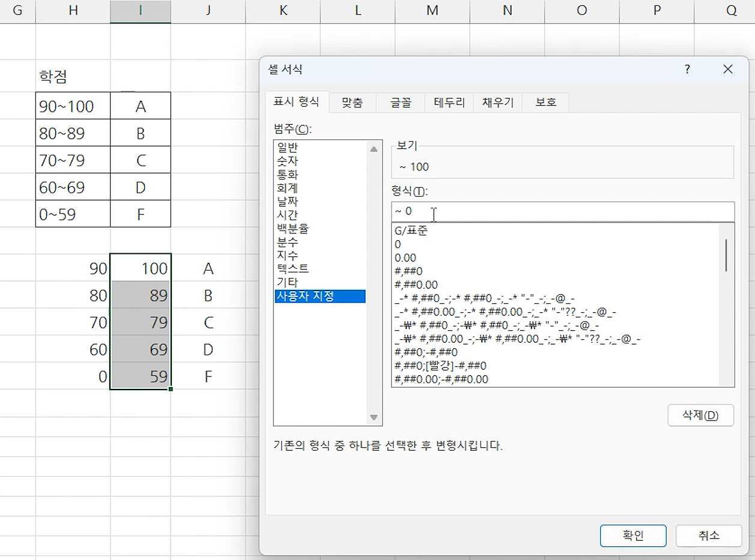Click the selection fill handle below 59
Screen dimensions: 755x560
click(x=171, y=390)
